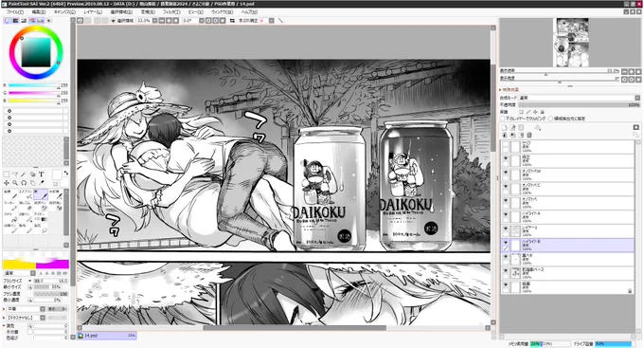
Task: Click navigator rotation reset button
Action: coord(638,79)
